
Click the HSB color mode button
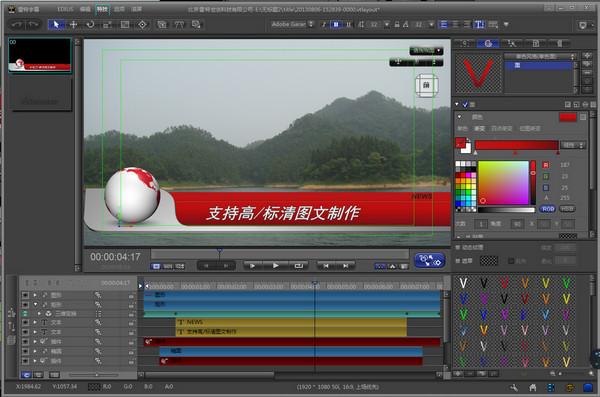tap(567, 209)
